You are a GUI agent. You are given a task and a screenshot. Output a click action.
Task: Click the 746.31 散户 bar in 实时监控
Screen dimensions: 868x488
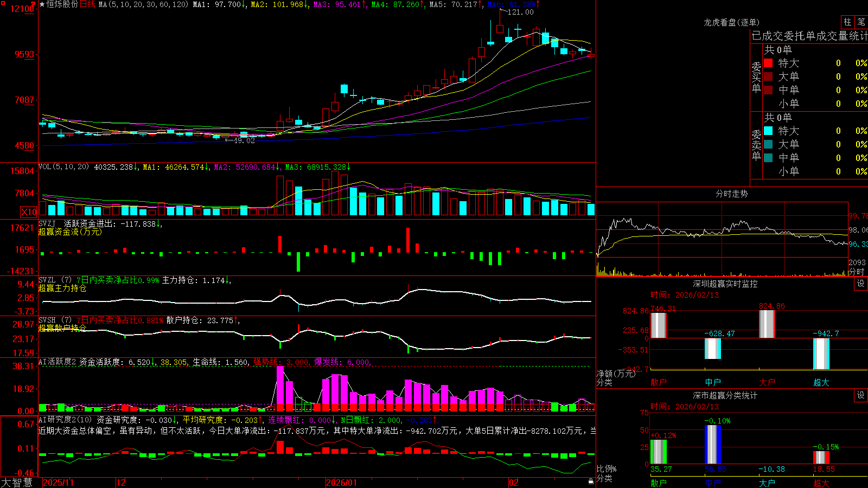click(659, 325)
